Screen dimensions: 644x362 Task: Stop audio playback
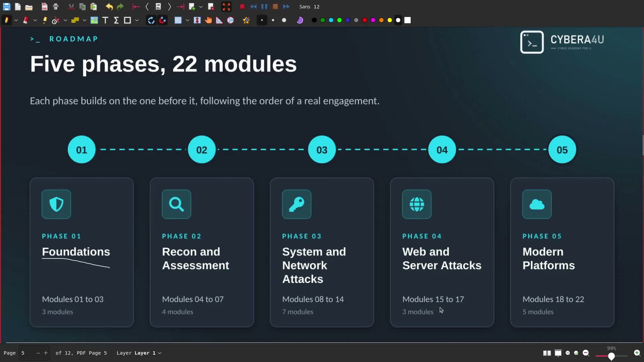click(275, 7)
